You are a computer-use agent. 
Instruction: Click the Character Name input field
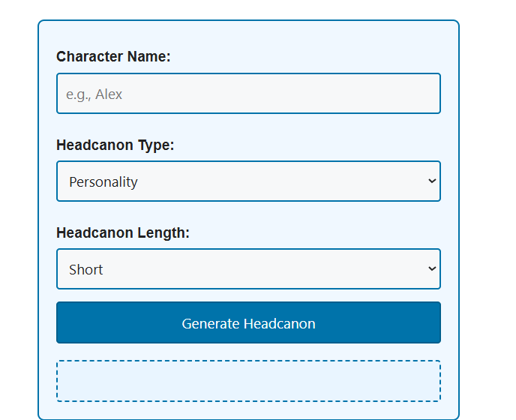248,94
